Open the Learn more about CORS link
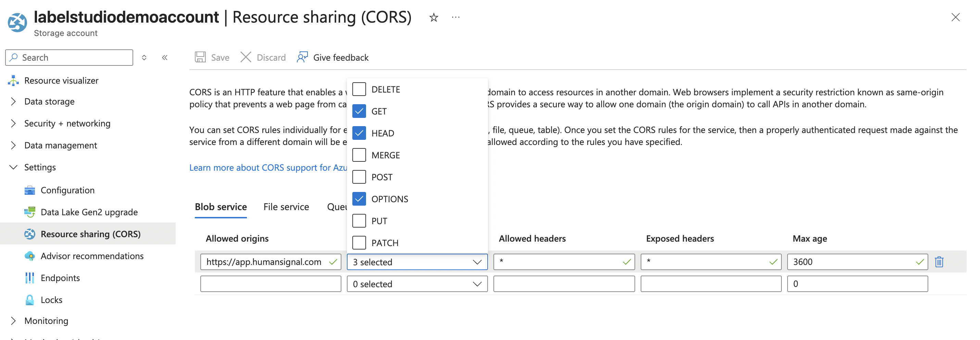 coord(268,168)
